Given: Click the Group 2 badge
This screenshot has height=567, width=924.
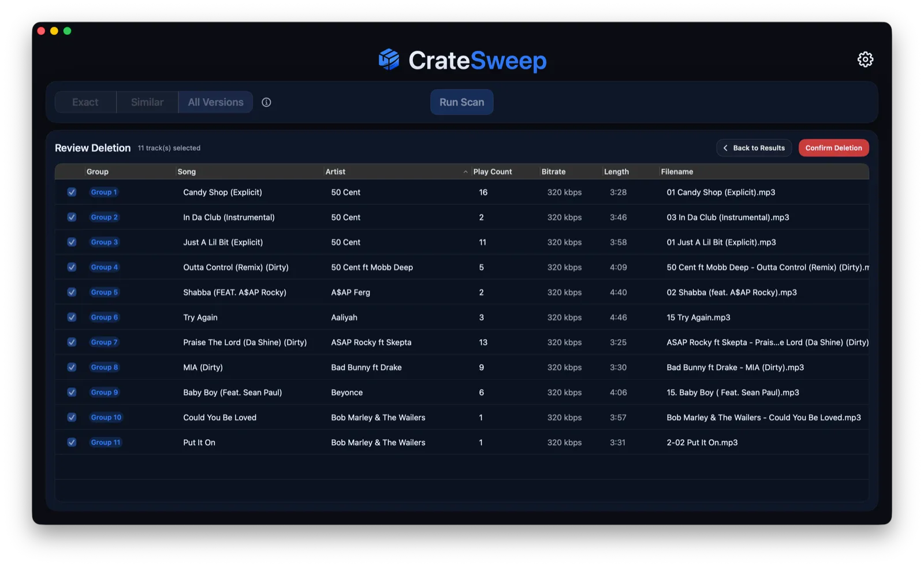Looking at the screenshot, I should [105, 217].
